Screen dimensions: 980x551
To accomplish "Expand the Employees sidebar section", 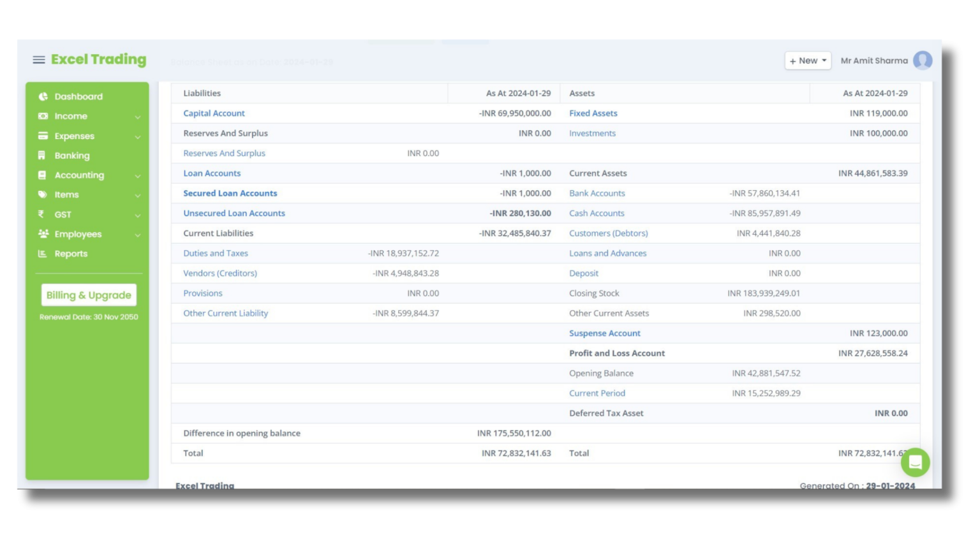I will pos(137,235).
